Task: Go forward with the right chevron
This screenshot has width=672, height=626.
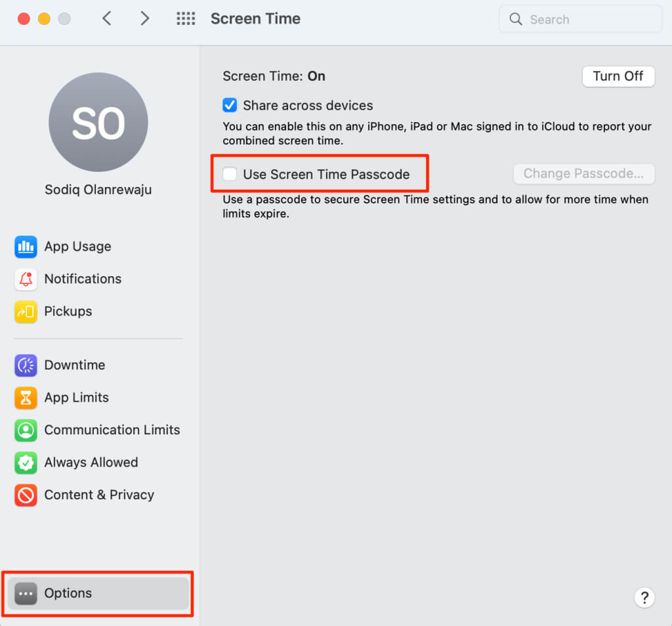Action: click(x=144, y=19)
